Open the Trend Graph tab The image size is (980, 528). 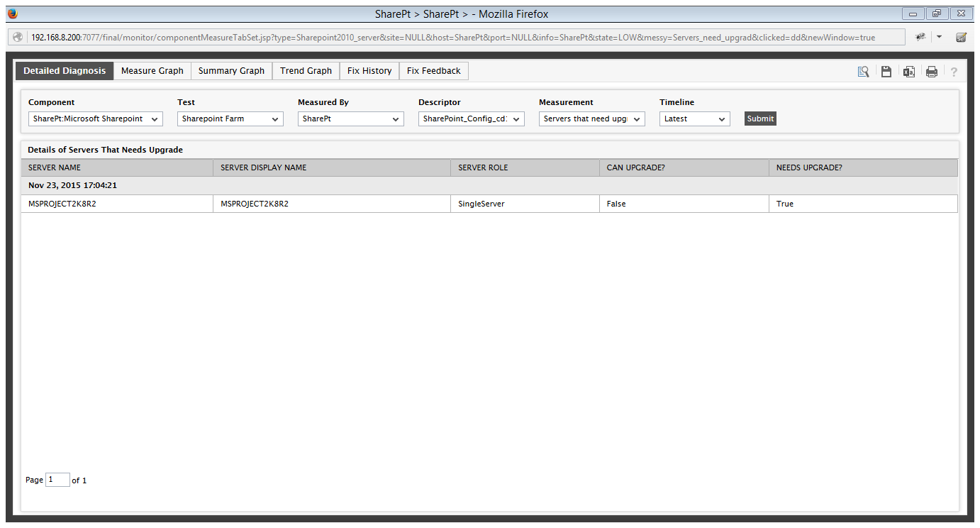[306, 71]
